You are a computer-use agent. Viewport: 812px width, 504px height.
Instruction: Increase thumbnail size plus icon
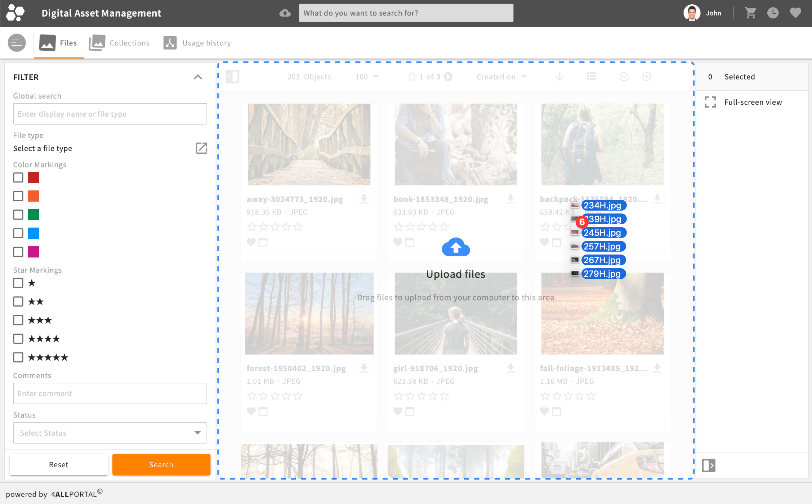point(647,77)
